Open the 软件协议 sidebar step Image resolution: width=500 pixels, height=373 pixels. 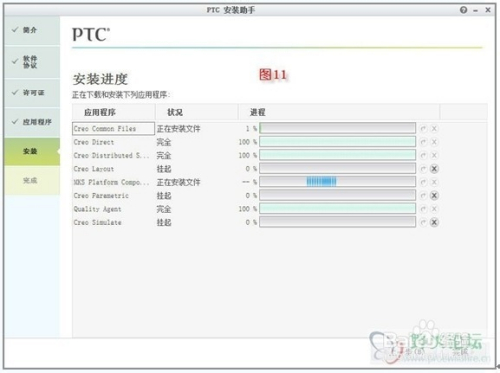tap(32, 62)
